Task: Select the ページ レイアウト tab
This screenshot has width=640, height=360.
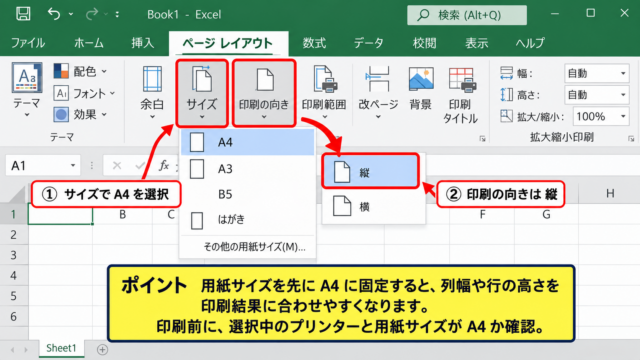Action: (x=228, y=43)
